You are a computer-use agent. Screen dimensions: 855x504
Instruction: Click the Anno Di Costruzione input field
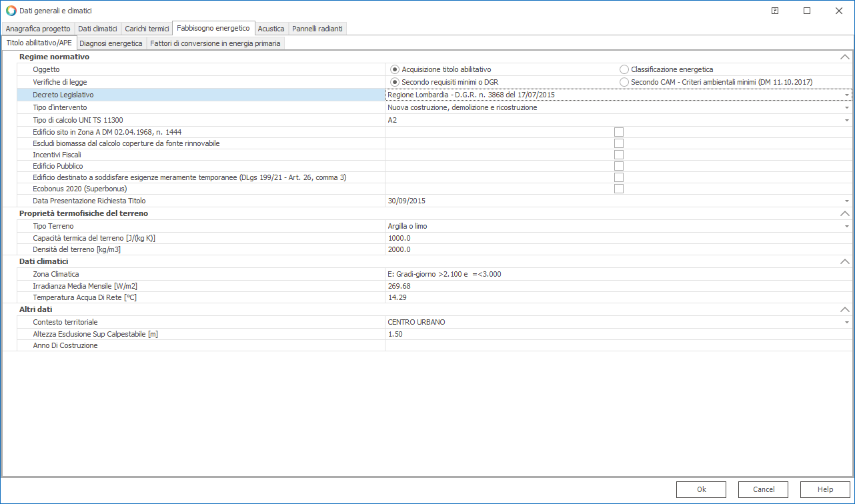618,345
